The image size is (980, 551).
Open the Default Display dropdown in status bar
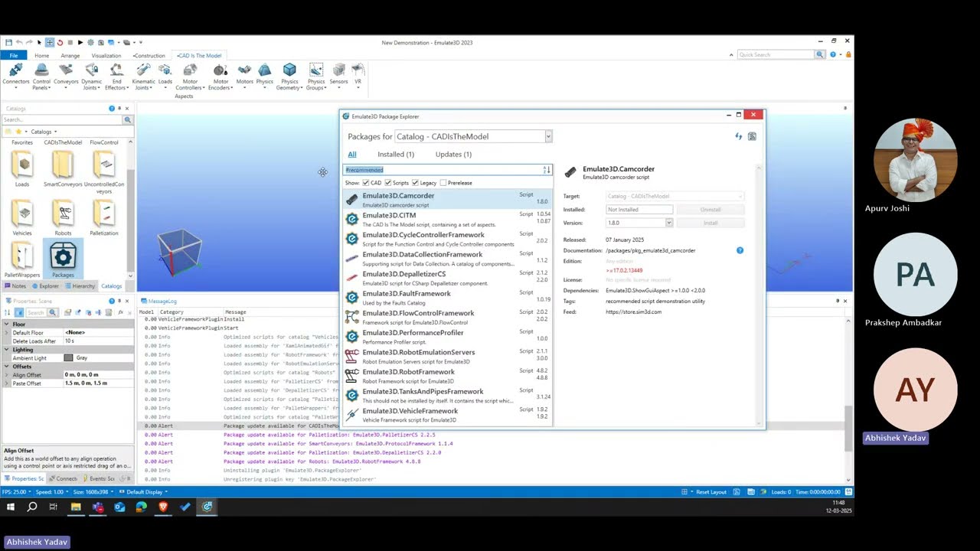click(144, 492)
